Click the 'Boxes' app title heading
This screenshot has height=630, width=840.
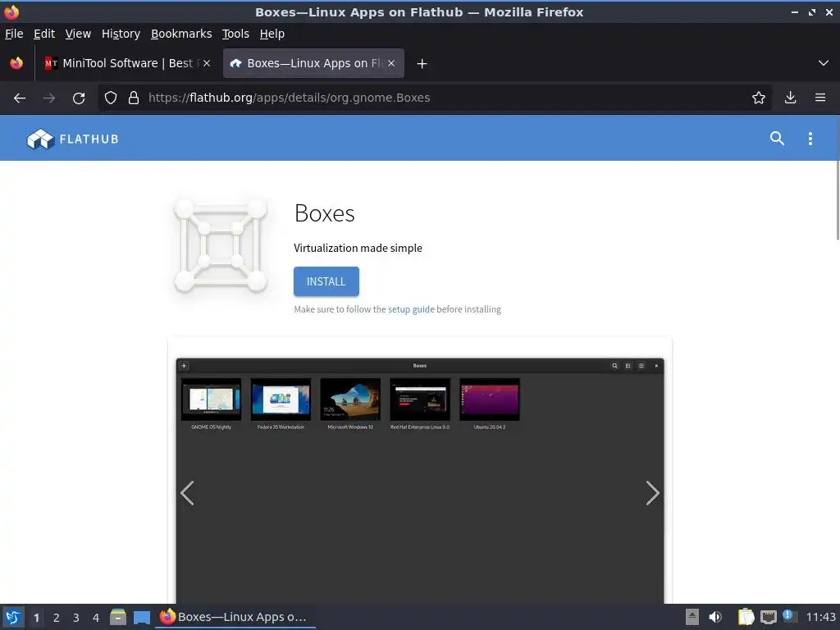point(324,213)
